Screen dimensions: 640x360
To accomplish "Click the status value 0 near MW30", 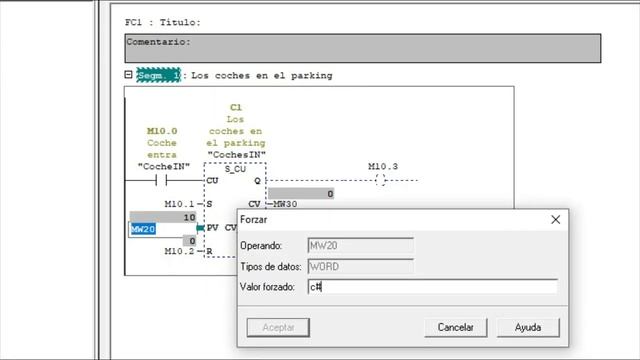I will tap(301, 193).
